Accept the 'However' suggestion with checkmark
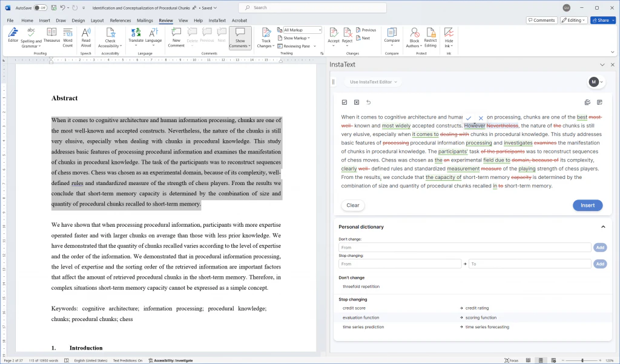The height and width of the screenshot is (364, 620). tap(469, 118)
